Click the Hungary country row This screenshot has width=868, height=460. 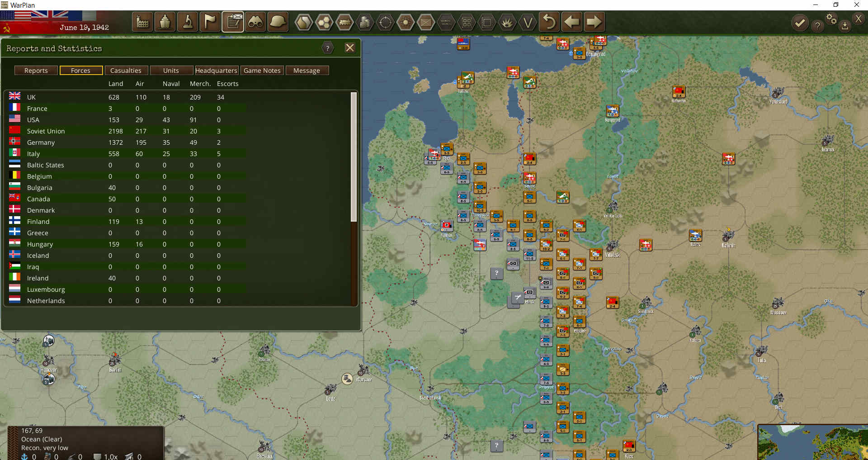point(127,244)
